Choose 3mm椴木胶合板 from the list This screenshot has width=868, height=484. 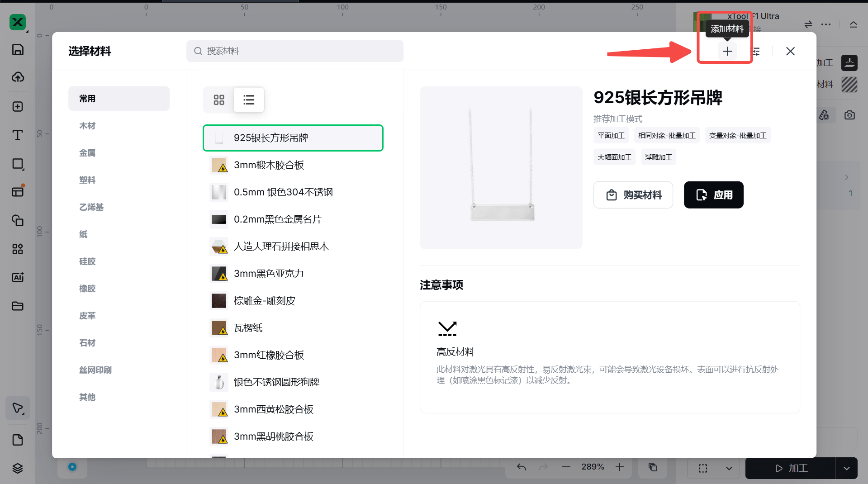click(269, 165)
